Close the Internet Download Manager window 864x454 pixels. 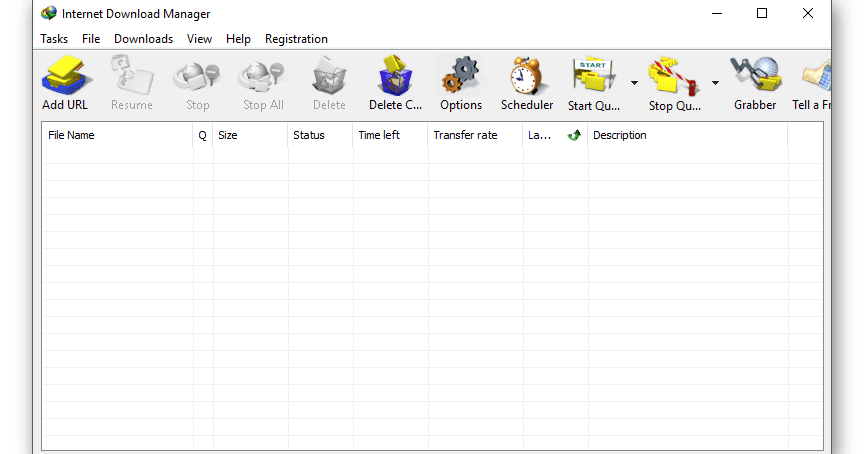point(808,13)
